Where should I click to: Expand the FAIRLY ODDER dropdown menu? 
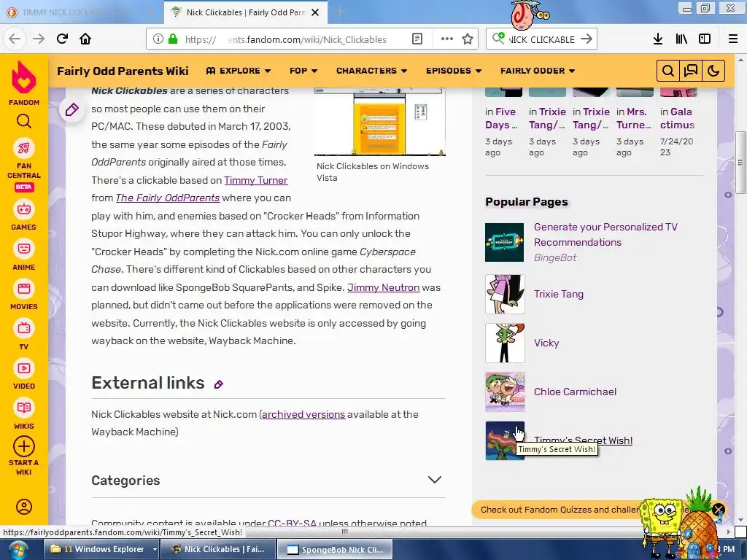click(x=538, y=71)
